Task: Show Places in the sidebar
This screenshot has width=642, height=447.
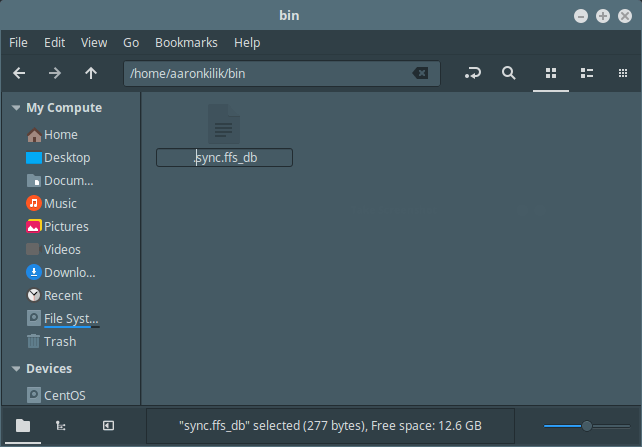Action: pos(22,425)
